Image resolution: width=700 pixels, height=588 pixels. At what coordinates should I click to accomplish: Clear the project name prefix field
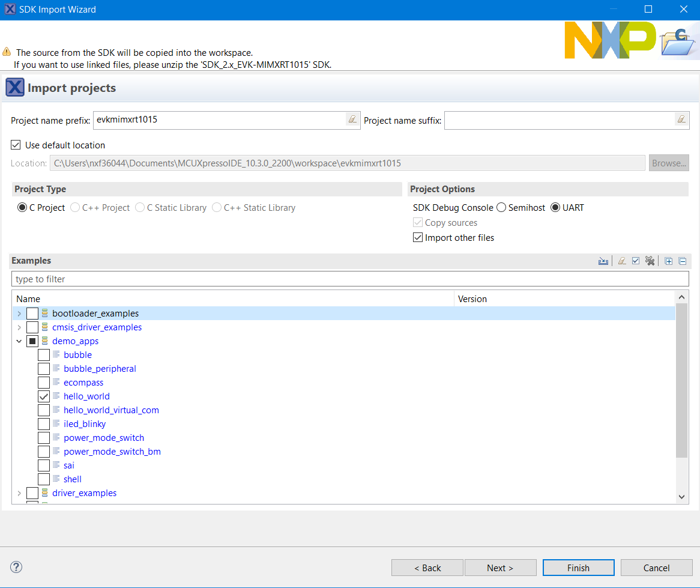(352, 120)
